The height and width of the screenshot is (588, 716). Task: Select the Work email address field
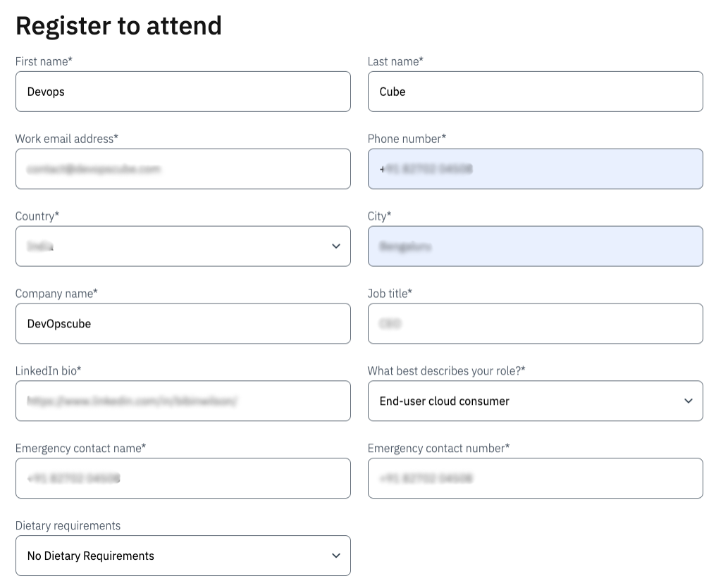(x=183, y=169)
